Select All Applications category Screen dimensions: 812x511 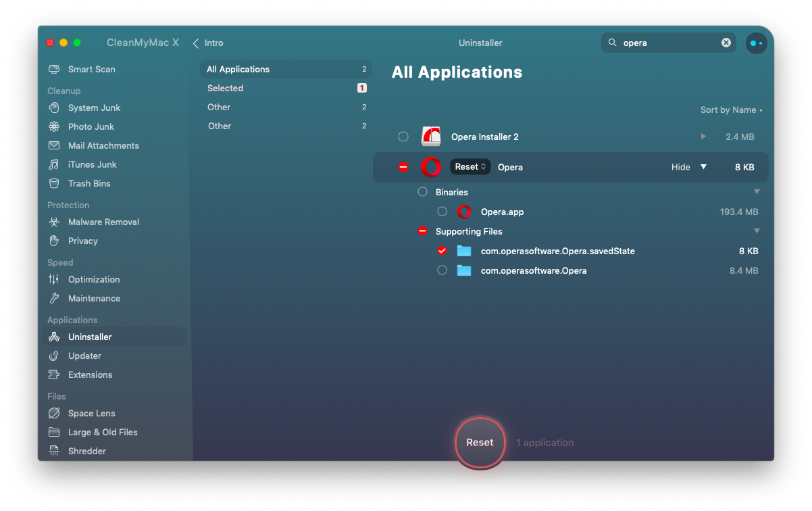286,69
